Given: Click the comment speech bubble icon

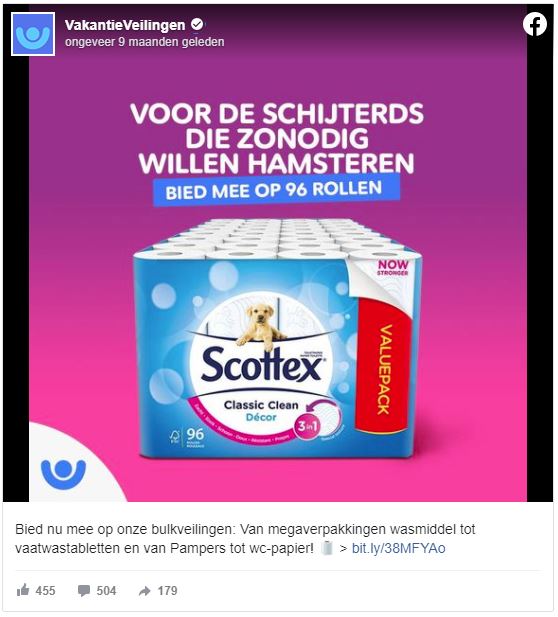Looking at the screenshot, I should click(83, 591).
